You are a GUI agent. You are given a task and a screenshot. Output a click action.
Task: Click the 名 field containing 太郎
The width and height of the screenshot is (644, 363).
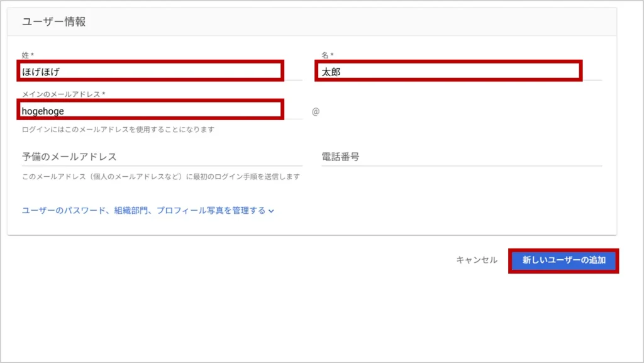pyautogui.click(x=448, y=71)
